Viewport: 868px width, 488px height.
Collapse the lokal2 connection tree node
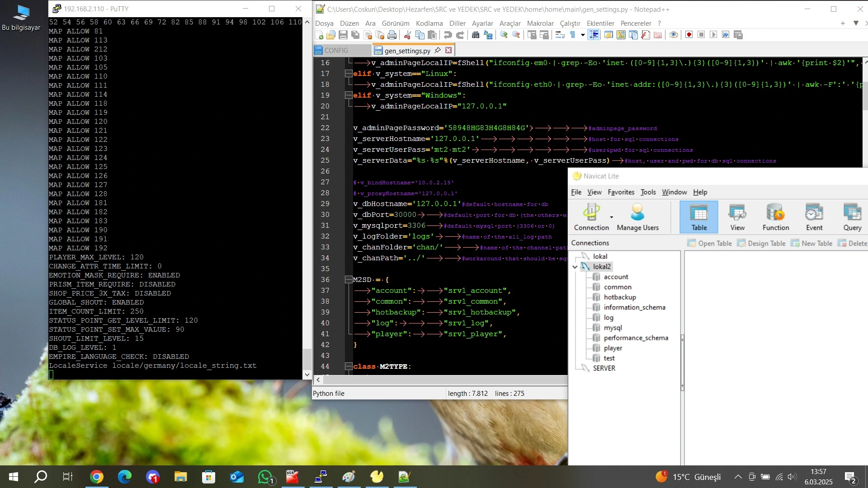[x=575, y=267]
